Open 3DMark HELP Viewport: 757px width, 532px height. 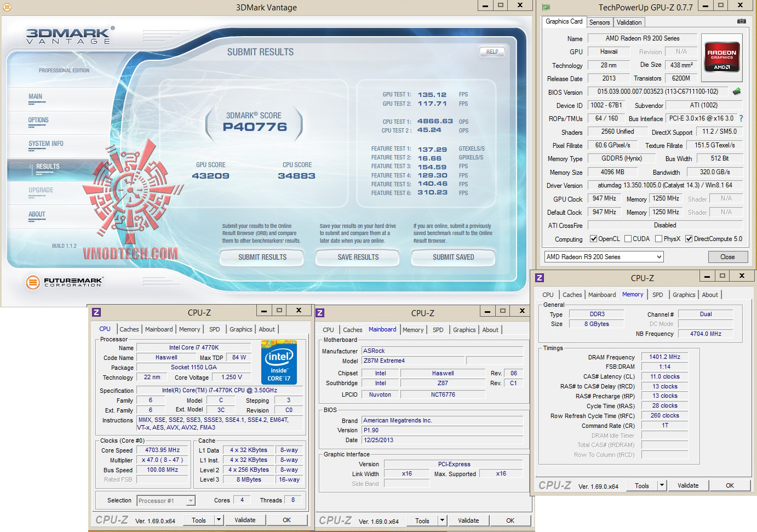[x=492, y=52]
